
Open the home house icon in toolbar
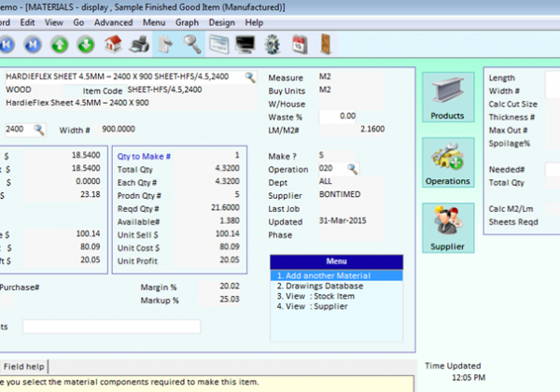point(113,44)
